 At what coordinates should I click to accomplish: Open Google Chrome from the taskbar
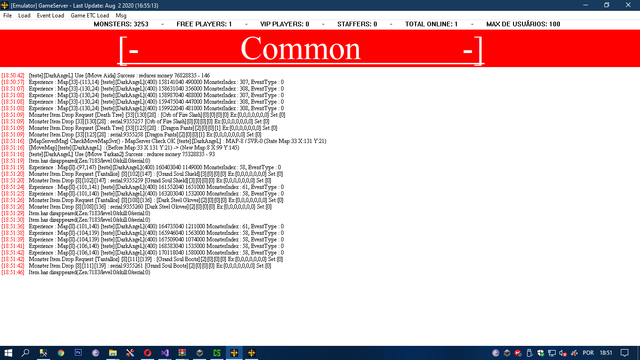point(61,353)
